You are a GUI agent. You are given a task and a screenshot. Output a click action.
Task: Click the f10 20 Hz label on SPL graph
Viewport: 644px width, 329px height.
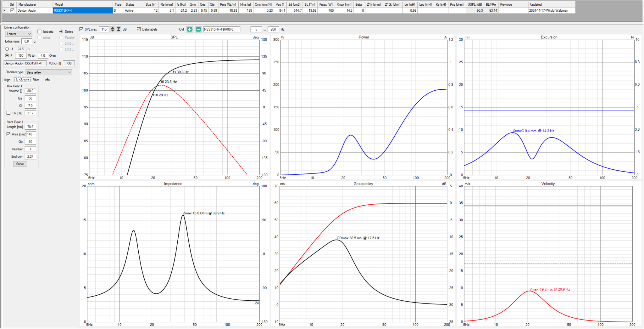(x=160, y=95)
